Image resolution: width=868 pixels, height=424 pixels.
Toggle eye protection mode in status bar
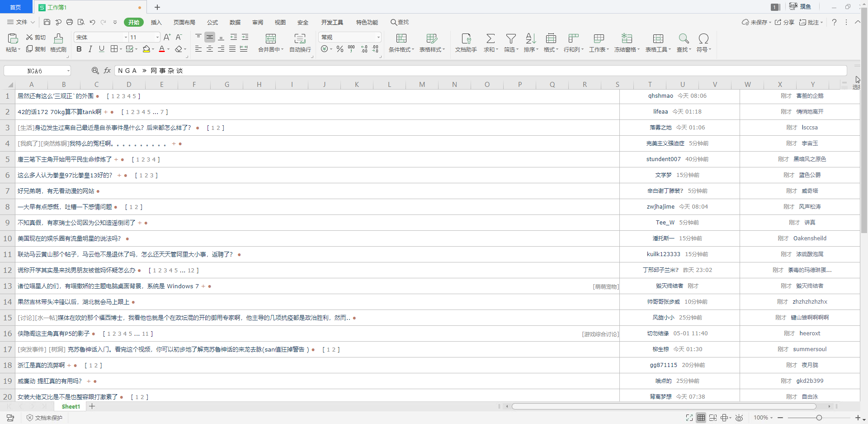739,418
